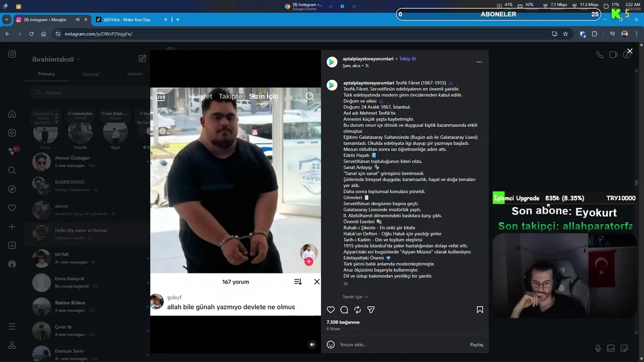The height and width of the screenshot is (362, 644).
Task: Open the Yaşar note avatar
Action: click(x=115, y=133)
